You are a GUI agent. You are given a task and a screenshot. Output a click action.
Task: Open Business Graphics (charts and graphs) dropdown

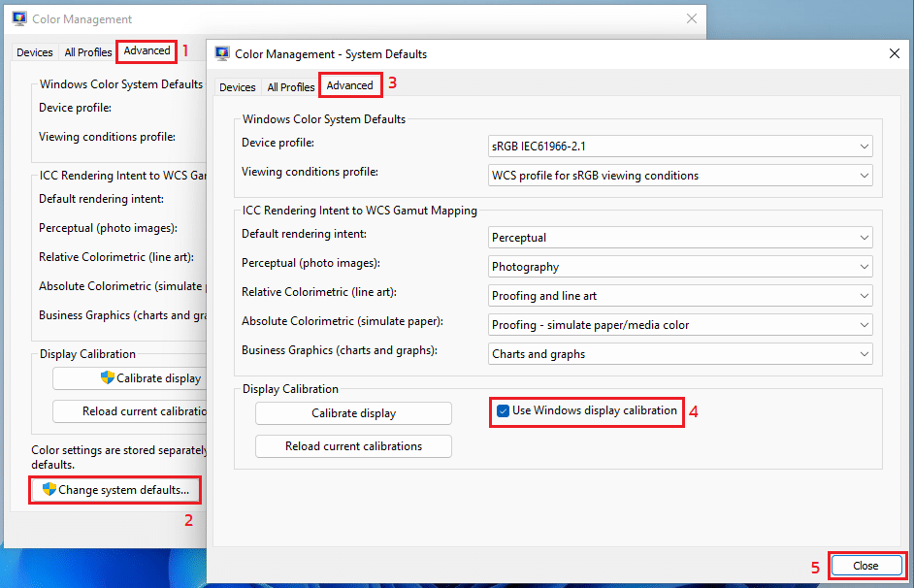[679, 354]
